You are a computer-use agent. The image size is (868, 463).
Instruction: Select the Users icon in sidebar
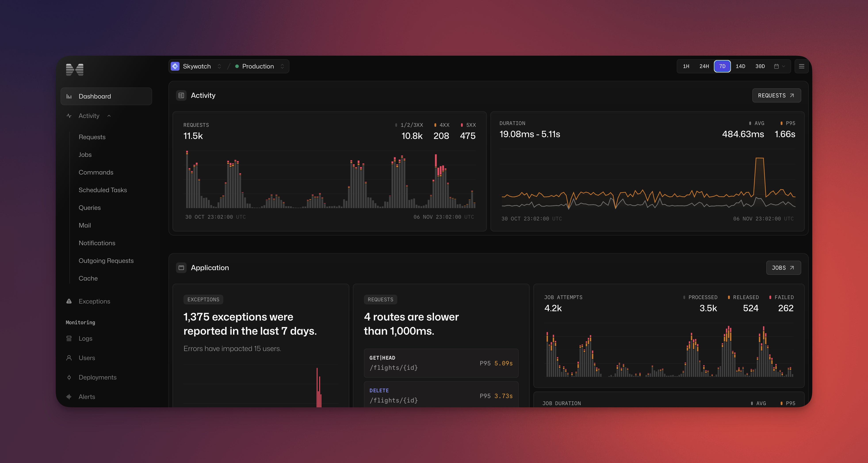69,358
